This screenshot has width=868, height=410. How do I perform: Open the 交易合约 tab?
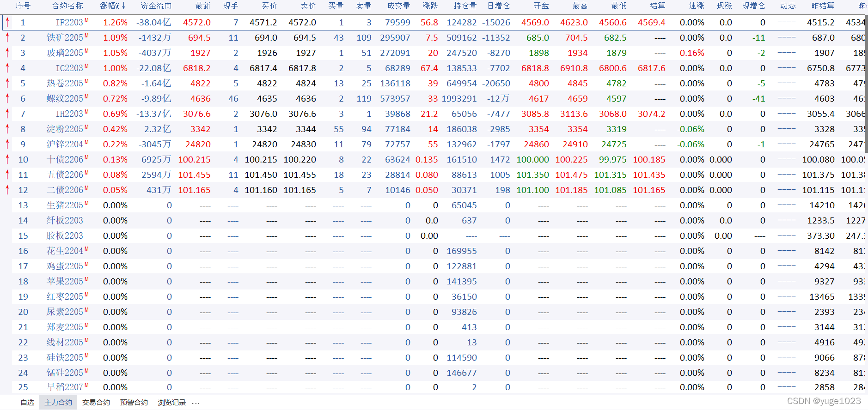(x=96, y=403)
